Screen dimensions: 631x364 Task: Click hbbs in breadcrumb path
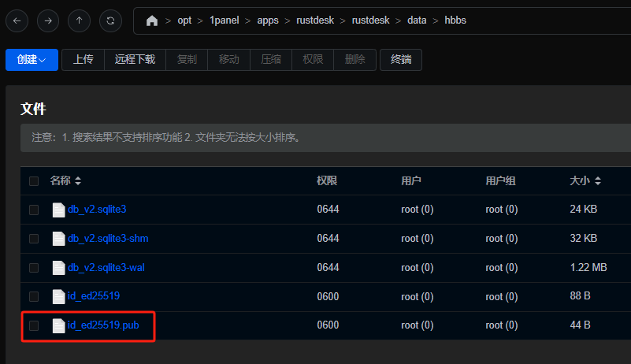(x=455, y=20)
